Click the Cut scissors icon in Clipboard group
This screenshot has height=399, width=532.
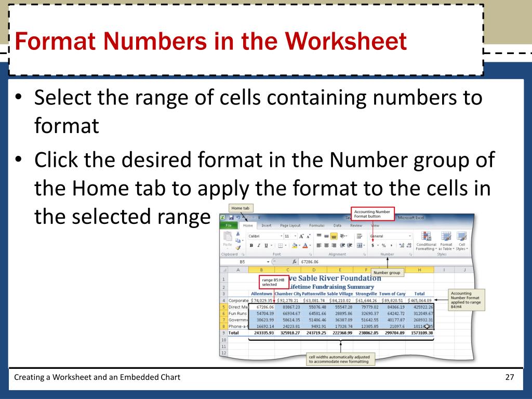pos(238,234)
